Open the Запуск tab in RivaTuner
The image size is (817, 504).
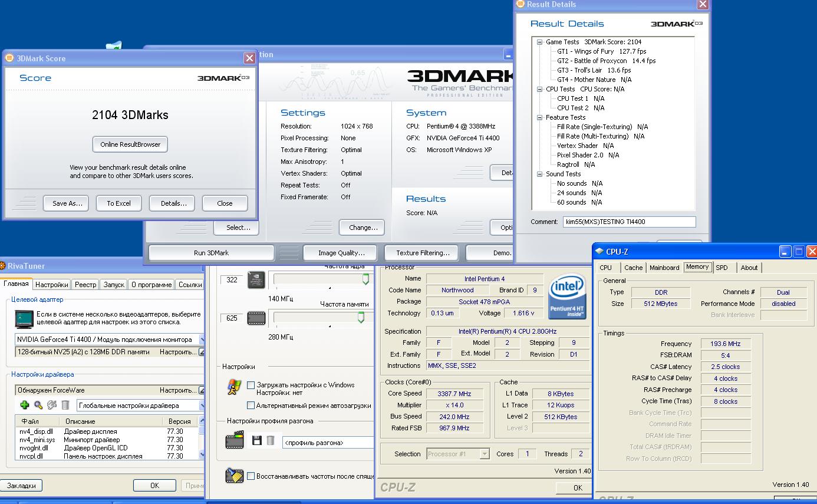tap(114, 285)
